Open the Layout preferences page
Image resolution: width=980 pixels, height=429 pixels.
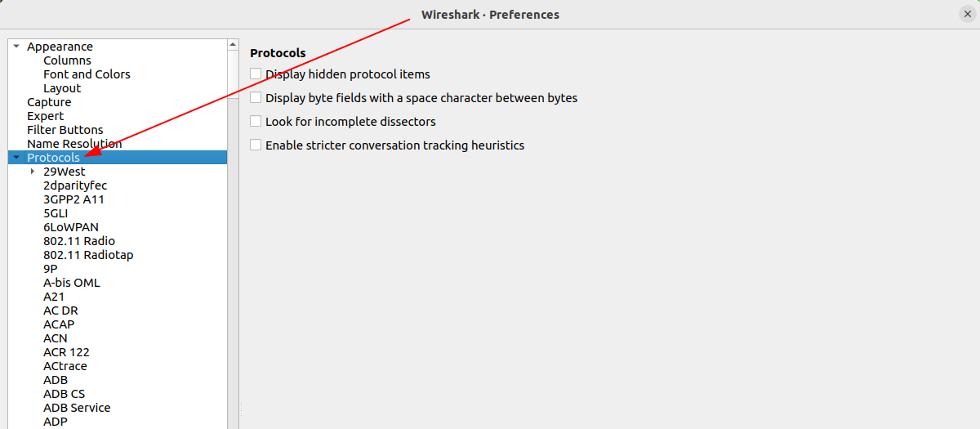tap(62, 88)
